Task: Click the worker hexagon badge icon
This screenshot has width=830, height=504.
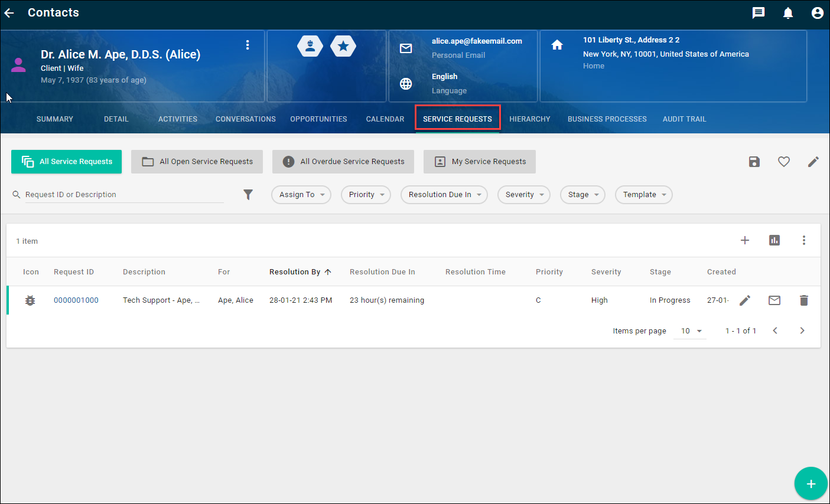Action: click(310, 46)
